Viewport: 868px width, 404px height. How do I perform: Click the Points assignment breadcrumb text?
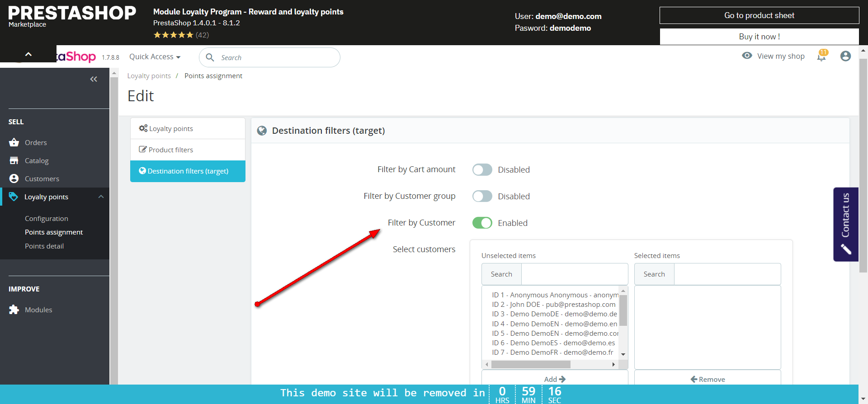click(213, 75)
